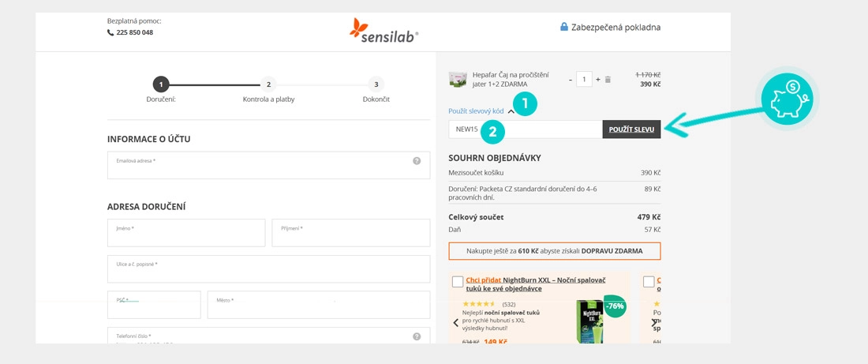
Task: Tick the second upsell offer checkbox
Action: tap(649, 282)
